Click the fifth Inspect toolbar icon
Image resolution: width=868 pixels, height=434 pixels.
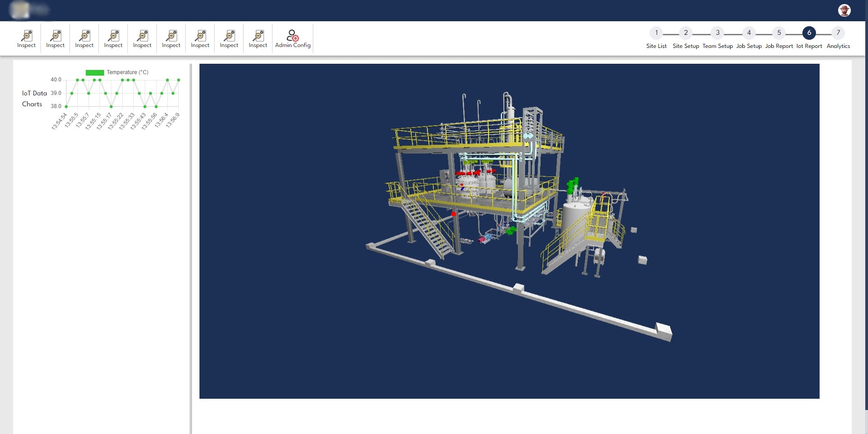(142, 39)
